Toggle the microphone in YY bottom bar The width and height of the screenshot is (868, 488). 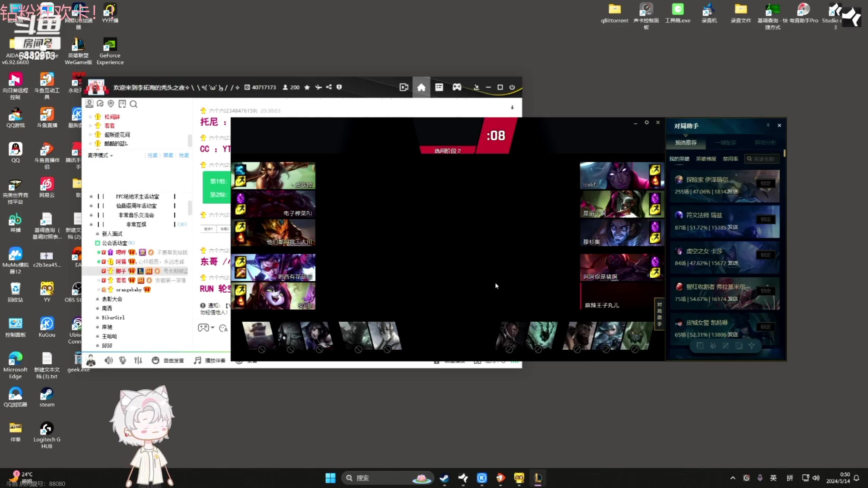pos(123,360)
